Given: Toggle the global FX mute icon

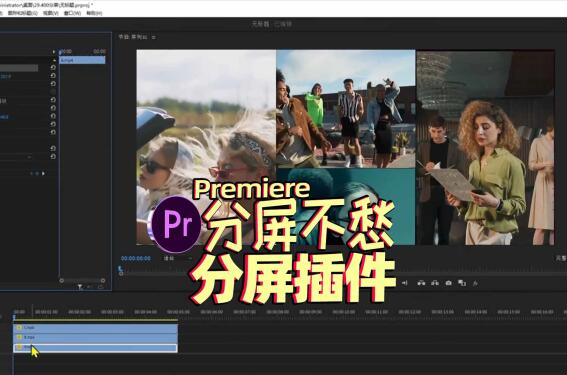Looking at the screenshot, I should pos(475,283).
